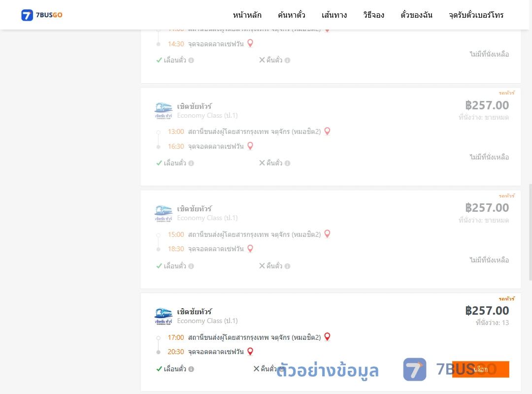Click the 15:00 departure time

coord(176,234)
